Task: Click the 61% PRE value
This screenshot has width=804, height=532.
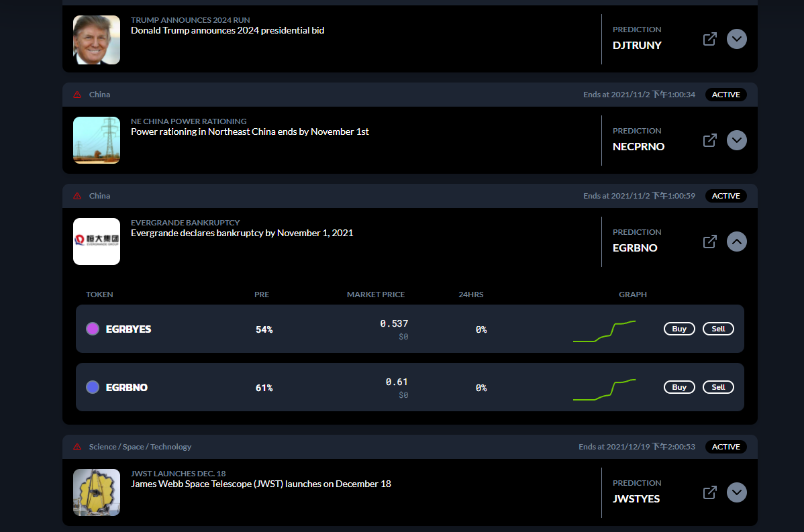Action: (x=264, y=388)
